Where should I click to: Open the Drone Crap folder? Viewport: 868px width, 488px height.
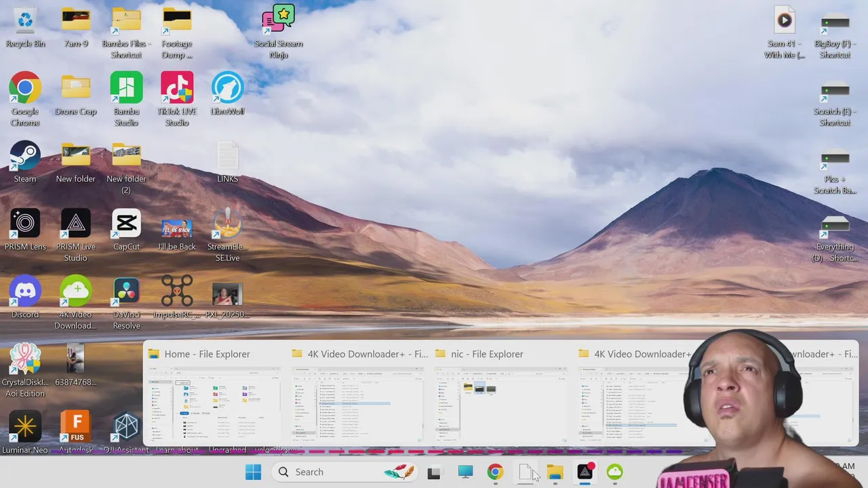click(x=76, y=94)
